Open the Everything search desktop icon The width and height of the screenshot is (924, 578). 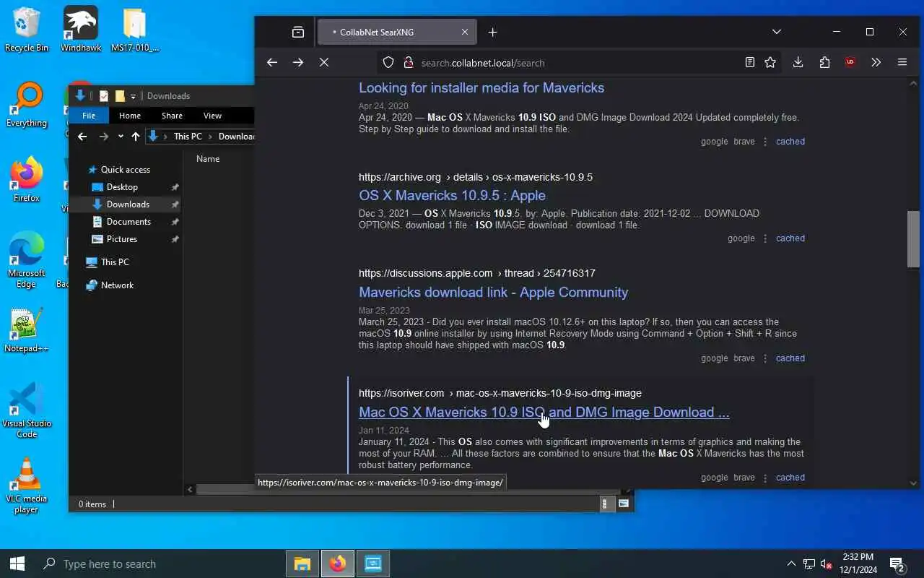[x=26, y=105]
